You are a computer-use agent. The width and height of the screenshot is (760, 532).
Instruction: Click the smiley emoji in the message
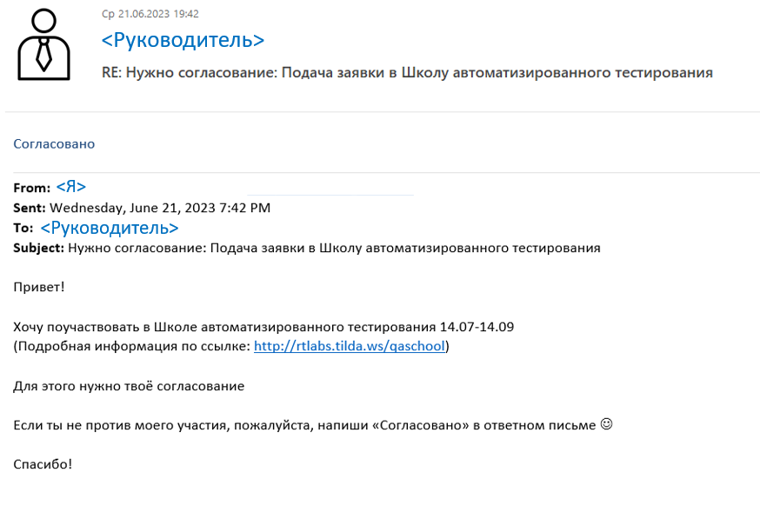pyautogui.click(x=607, y=425)
